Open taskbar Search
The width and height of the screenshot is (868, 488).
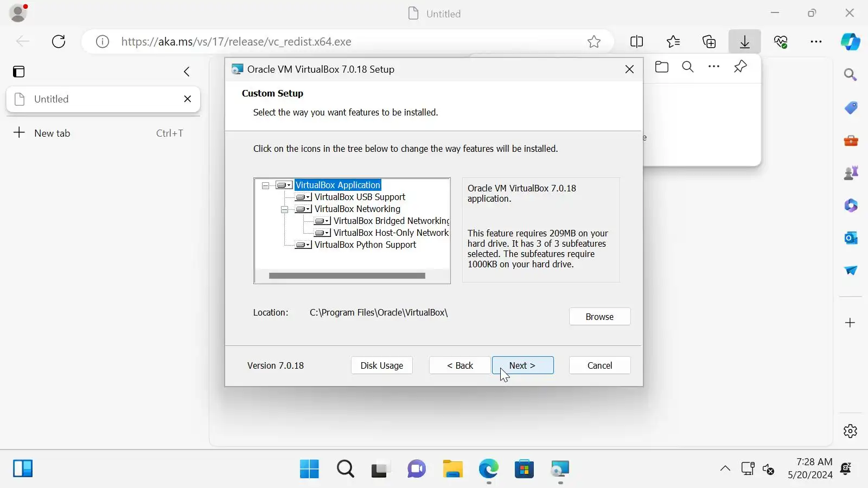tap(345, 469)
